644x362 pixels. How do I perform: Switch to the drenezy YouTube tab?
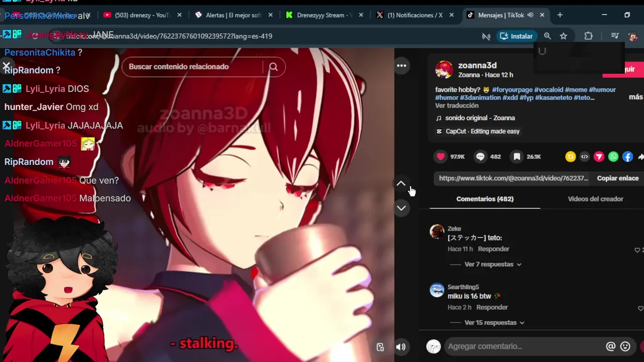[142, 15]
